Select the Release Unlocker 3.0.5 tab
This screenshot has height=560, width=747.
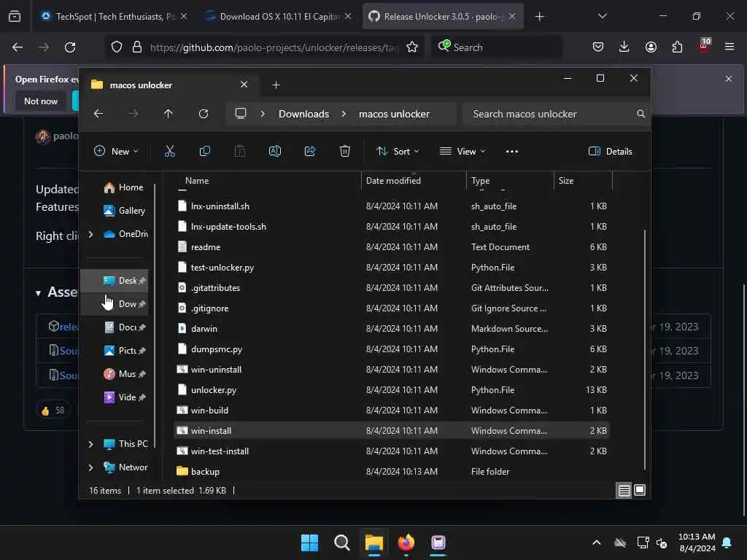coord(442,16)
